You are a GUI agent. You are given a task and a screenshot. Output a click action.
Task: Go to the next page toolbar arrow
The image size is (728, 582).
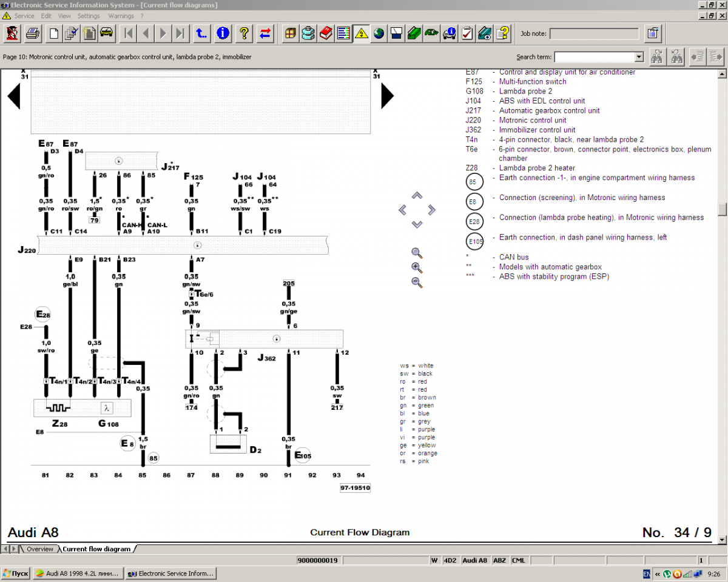163,33
